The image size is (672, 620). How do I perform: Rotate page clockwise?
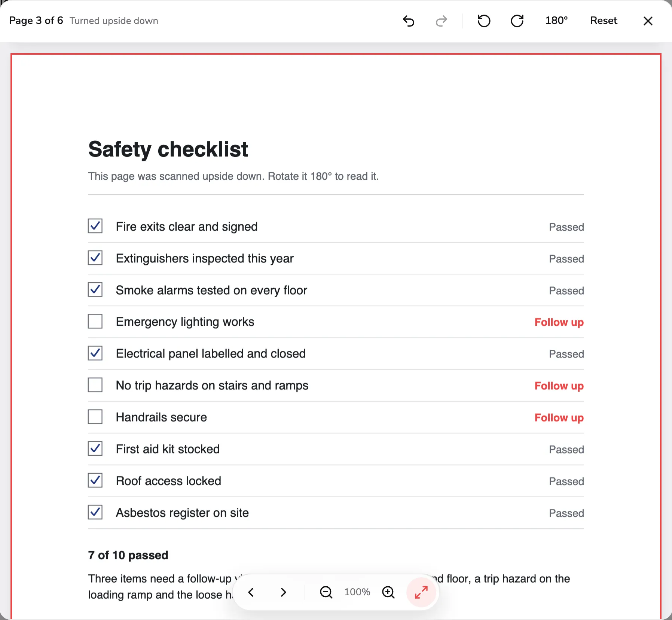[x=517, y=21]
